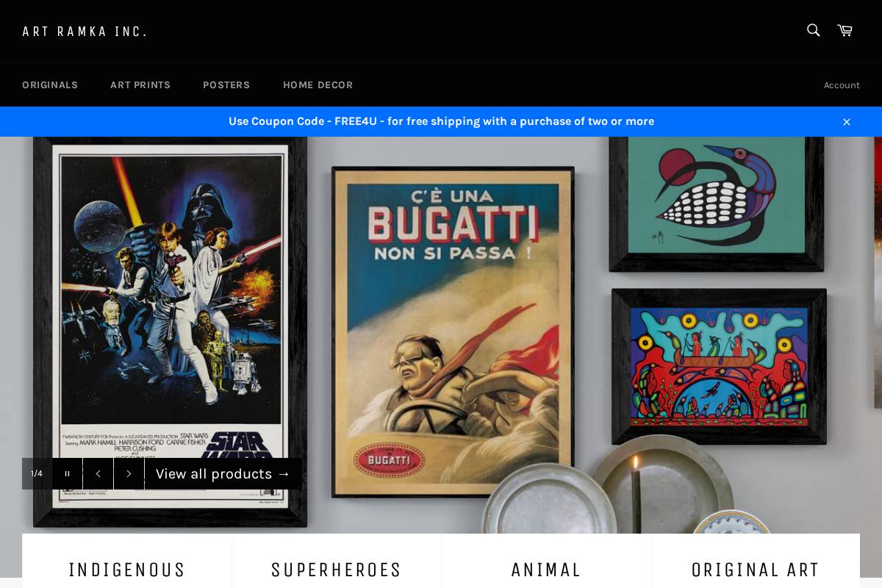Sign in via the Account link

[x=842, y=85]
